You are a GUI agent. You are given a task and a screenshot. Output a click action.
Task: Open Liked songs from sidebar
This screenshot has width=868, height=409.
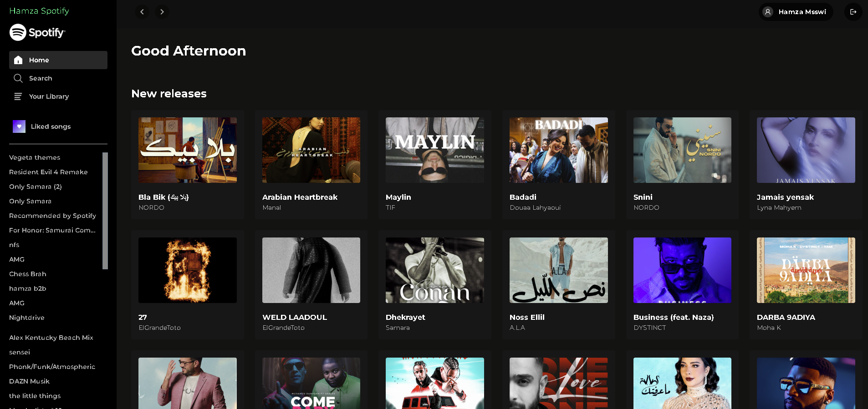(x=51, y=126)
